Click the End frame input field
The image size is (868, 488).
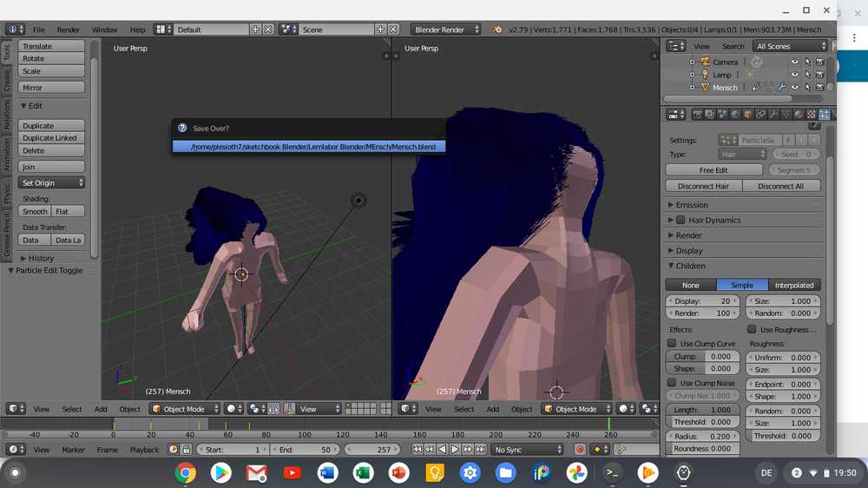click(x=304, y=450)
